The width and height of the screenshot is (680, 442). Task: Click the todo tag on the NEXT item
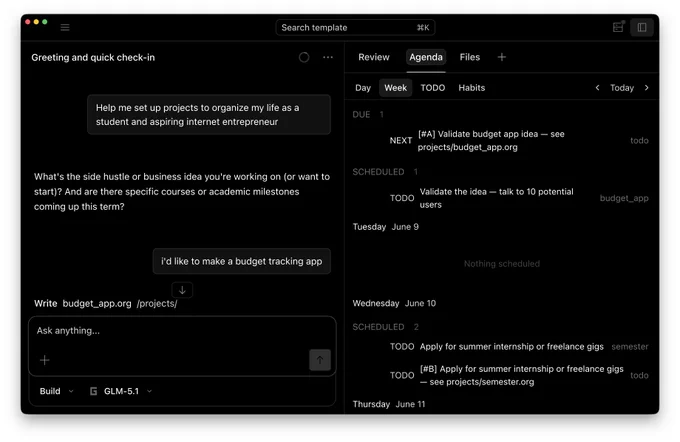tap(640, 141)
